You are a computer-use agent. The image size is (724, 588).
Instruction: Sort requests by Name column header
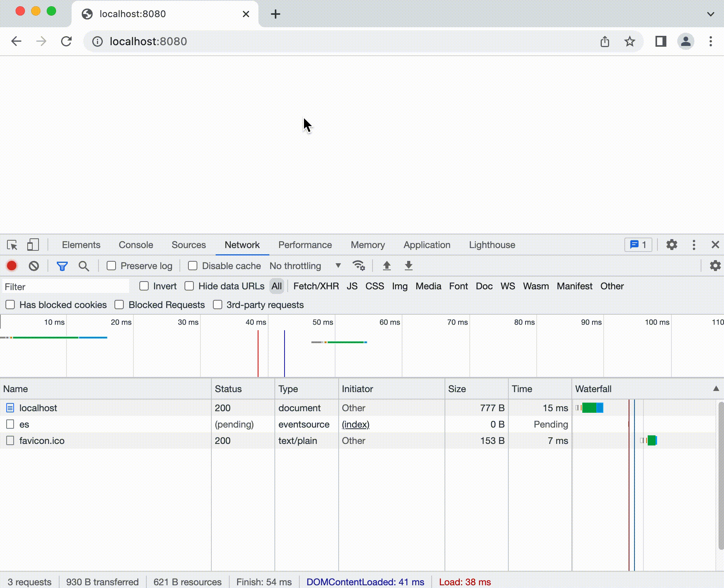pyautogui.click(x=106, y=389)
